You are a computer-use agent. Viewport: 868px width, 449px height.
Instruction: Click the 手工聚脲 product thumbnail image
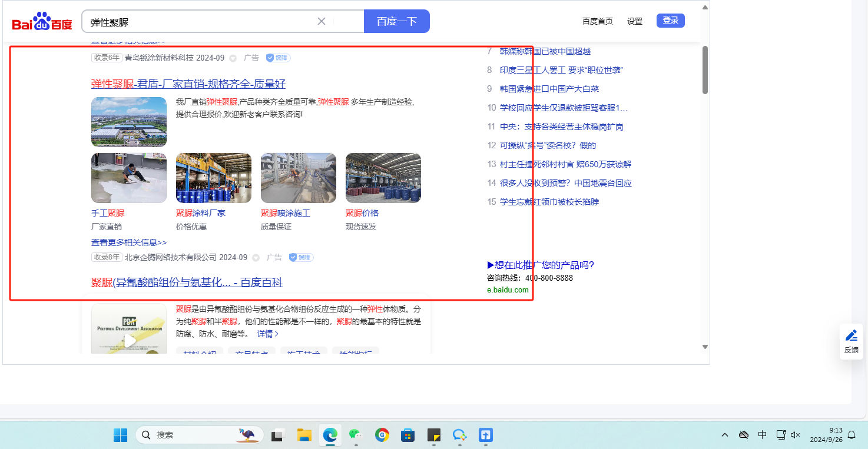tap(129, 178)
